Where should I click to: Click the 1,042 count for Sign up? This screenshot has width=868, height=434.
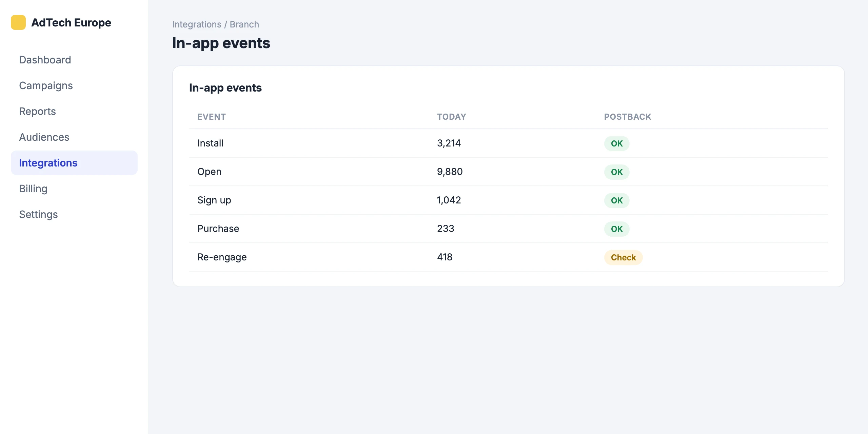pos(449,200)
